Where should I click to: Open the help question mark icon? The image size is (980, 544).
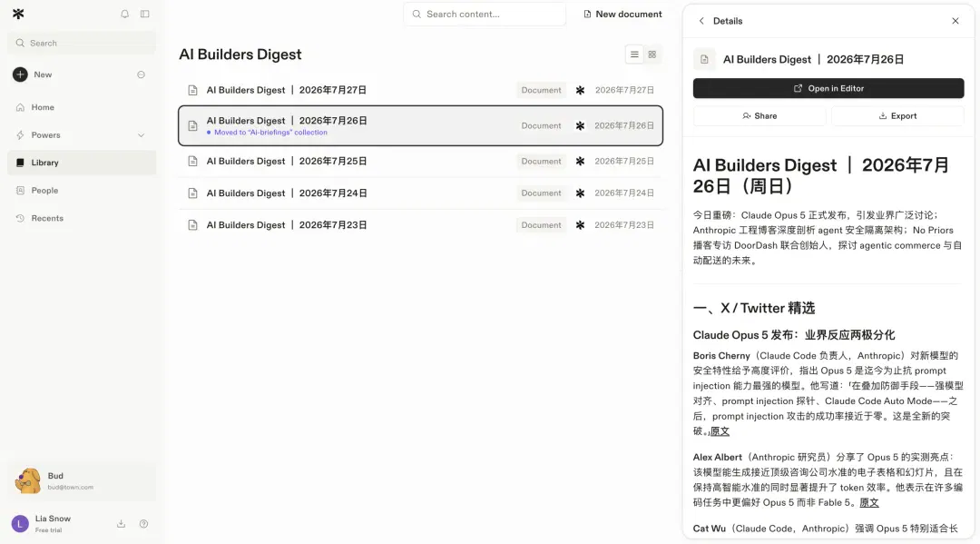pyautogui.click(x=143, y=524)
